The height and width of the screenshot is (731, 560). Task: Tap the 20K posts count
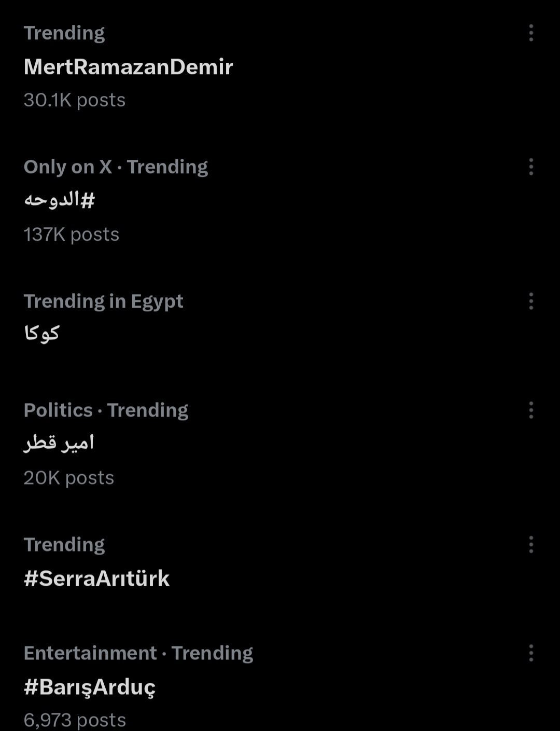tap(68, 477)
